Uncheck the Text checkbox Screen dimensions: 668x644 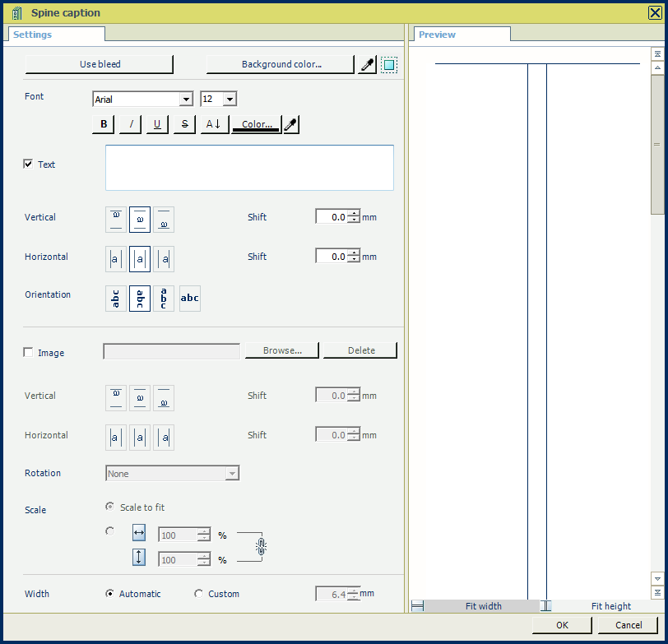[28, 164]
